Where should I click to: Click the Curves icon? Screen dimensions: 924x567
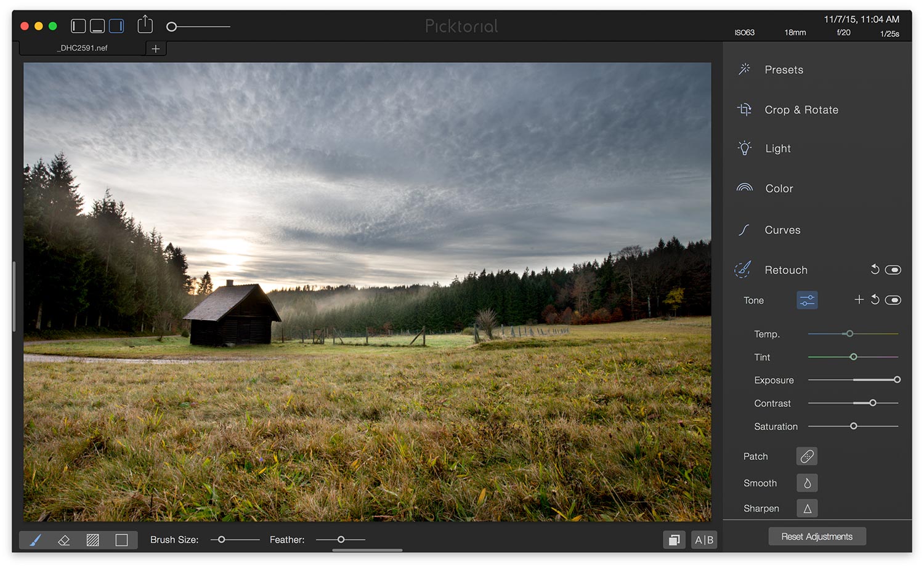744,230
